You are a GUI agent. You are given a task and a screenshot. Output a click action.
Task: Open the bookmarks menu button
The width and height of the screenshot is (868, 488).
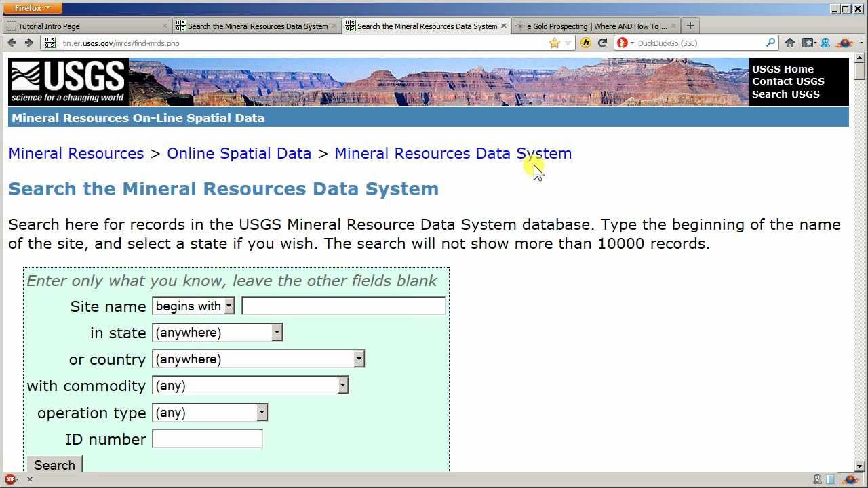pos(808,43)
